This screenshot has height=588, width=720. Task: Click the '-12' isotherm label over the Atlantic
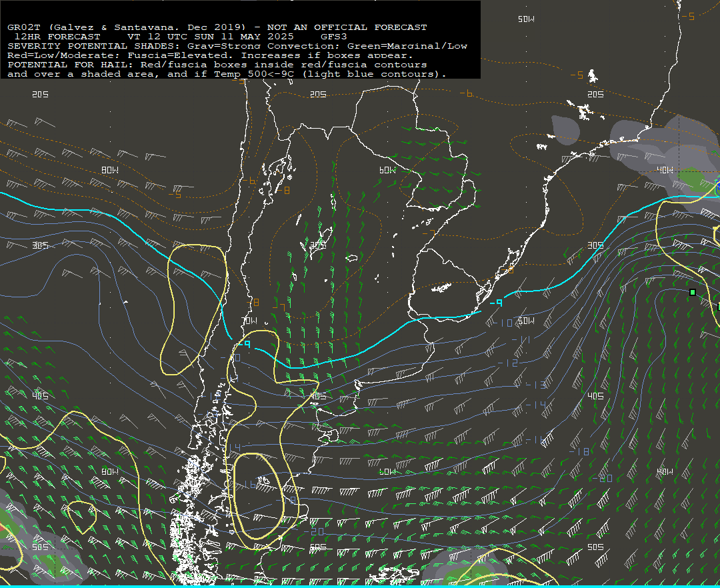(x=507, y=363)
